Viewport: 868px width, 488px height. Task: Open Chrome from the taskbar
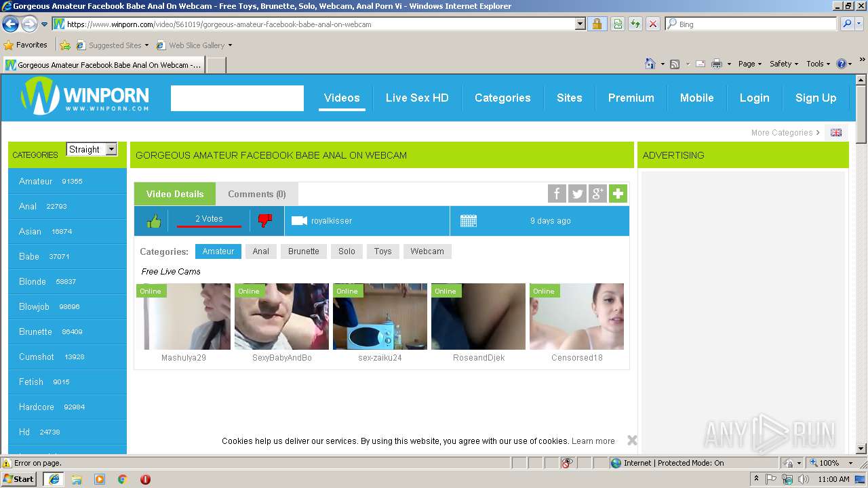pos(122,479)
